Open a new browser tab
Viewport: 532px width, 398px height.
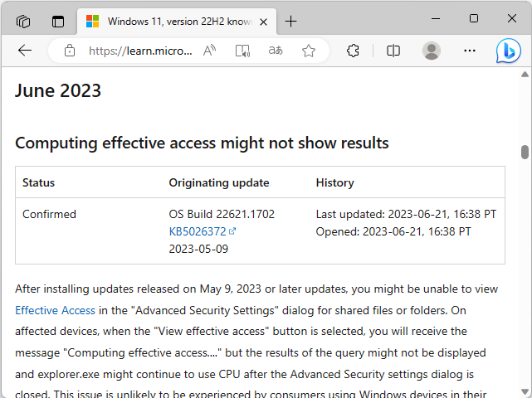coord(290,21)
